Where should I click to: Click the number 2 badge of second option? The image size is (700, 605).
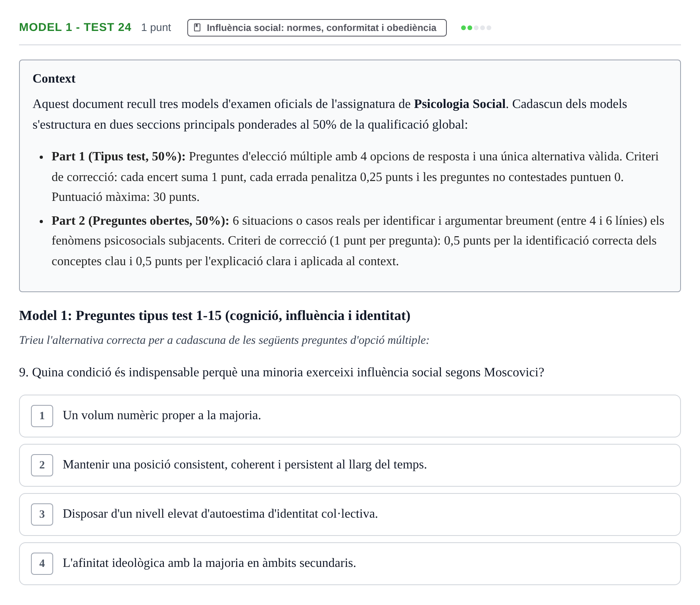[x=42, y=465]
